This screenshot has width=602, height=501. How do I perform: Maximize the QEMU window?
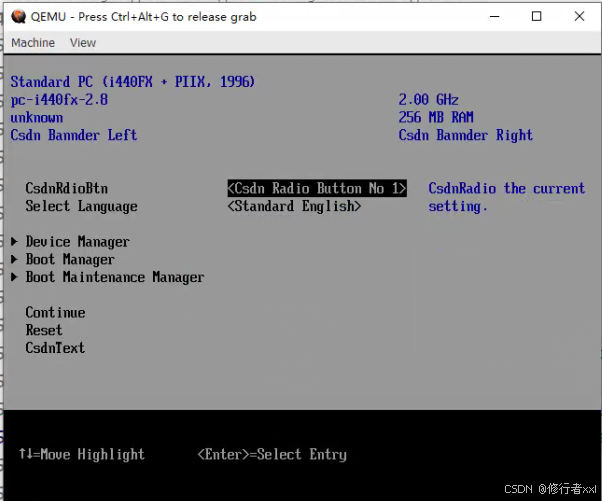[x=536, y=17]
